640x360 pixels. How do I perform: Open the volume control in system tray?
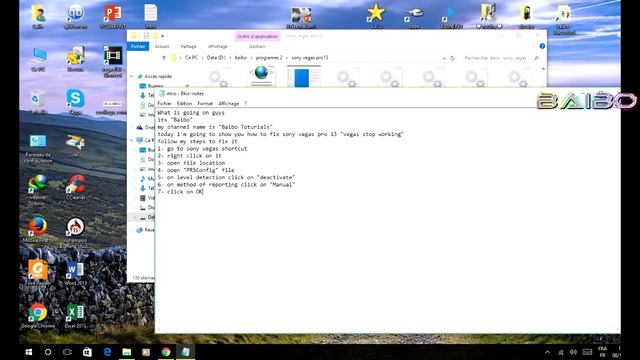pyautogui.click(x=573, y=352)
